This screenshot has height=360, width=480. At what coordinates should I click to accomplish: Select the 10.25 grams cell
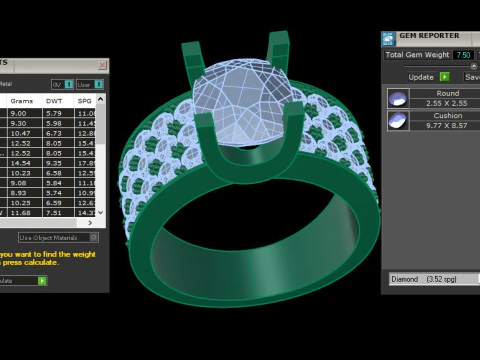click(25, 203)
